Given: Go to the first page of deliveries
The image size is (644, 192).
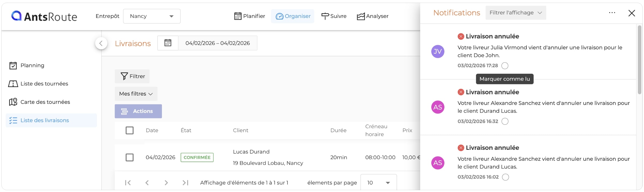Looking at the screenshot, I should 128,183.
